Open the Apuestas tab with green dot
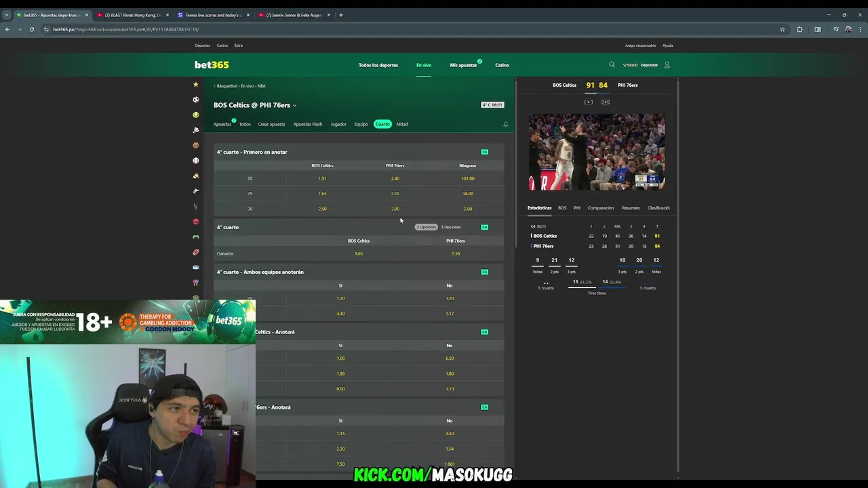 coord(222,124)
